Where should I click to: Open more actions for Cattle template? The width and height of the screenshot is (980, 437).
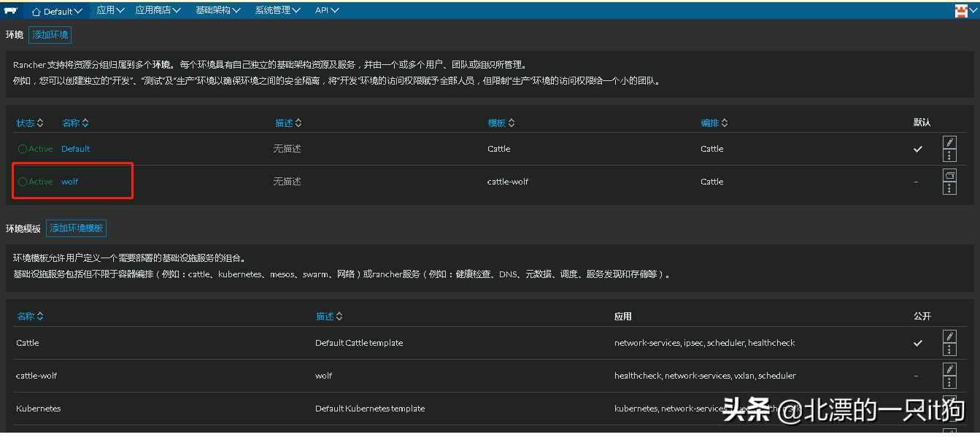pos(949,349)
